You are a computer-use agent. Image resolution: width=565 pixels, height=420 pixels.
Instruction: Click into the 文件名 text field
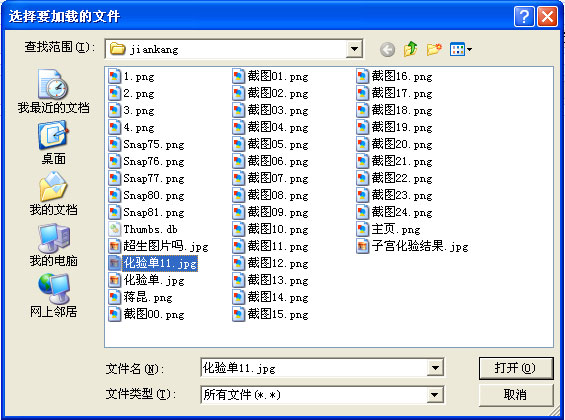point(314,368)
